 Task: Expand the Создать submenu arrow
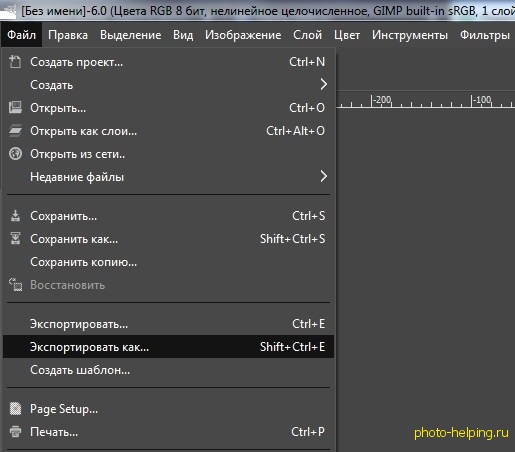[x=323, y=84]
